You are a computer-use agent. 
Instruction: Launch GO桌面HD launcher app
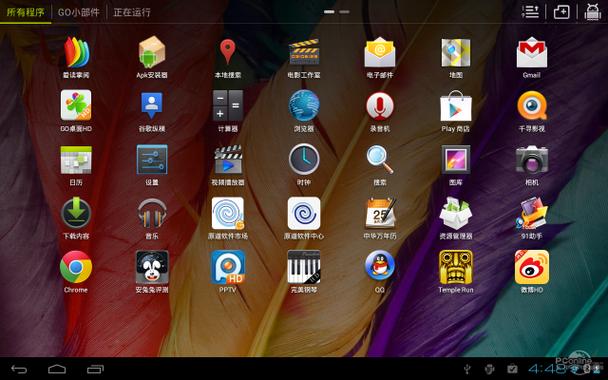pos(76,105)
